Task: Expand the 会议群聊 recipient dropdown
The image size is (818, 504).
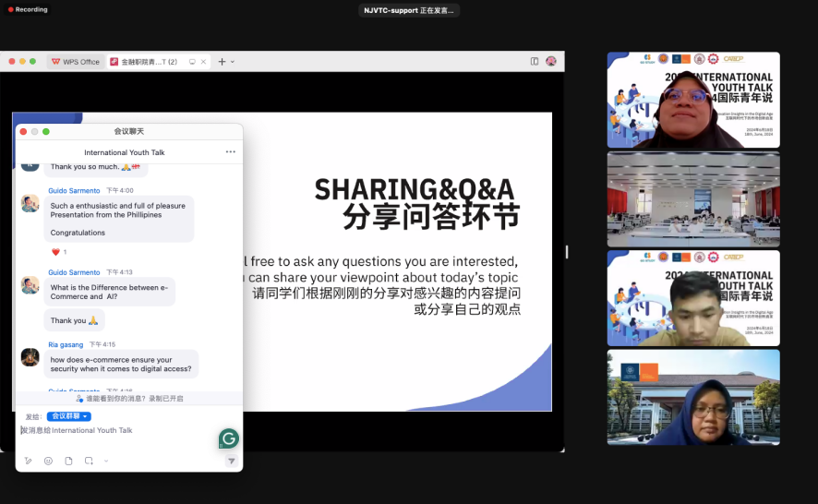Action: (x=69, y=416)
